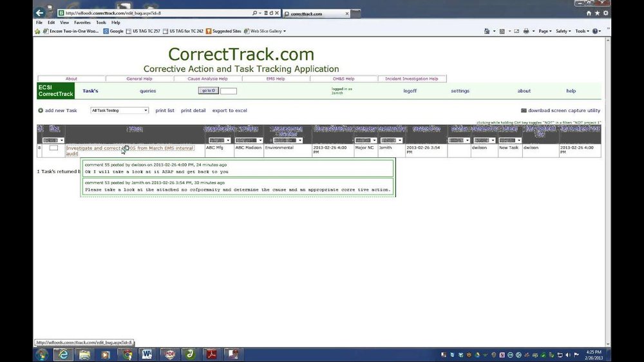Screen dimensions: 644x362
Task: Open the status column filter dropdown
Action: (509, 140)
